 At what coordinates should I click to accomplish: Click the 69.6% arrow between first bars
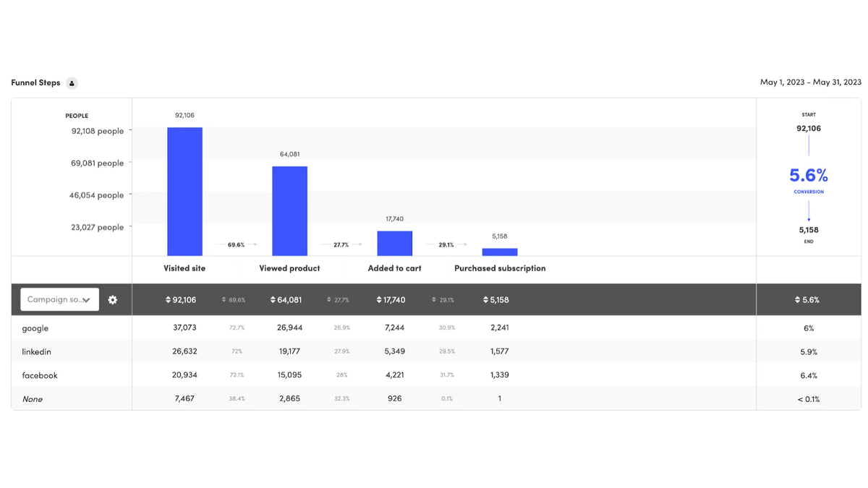(x=237, y=245)
